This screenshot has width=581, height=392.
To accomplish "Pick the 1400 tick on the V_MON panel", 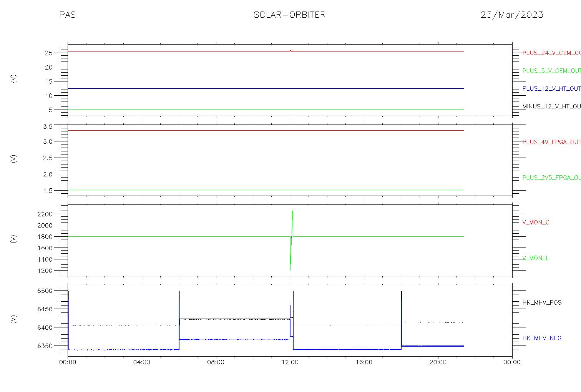I will 45,259.
